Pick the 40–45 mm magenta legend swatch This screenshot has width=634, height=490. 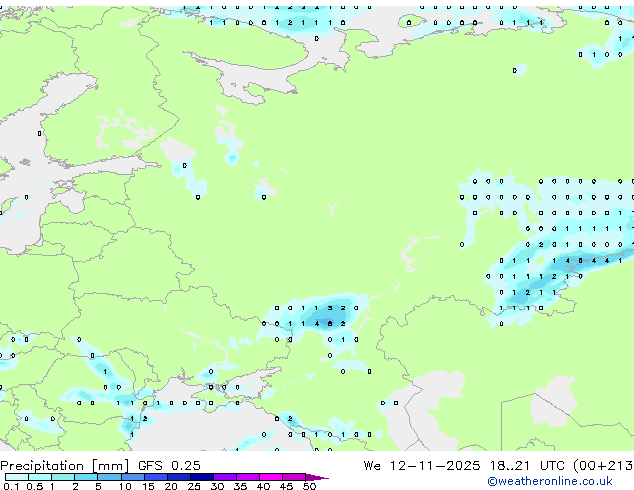point(271,477)
